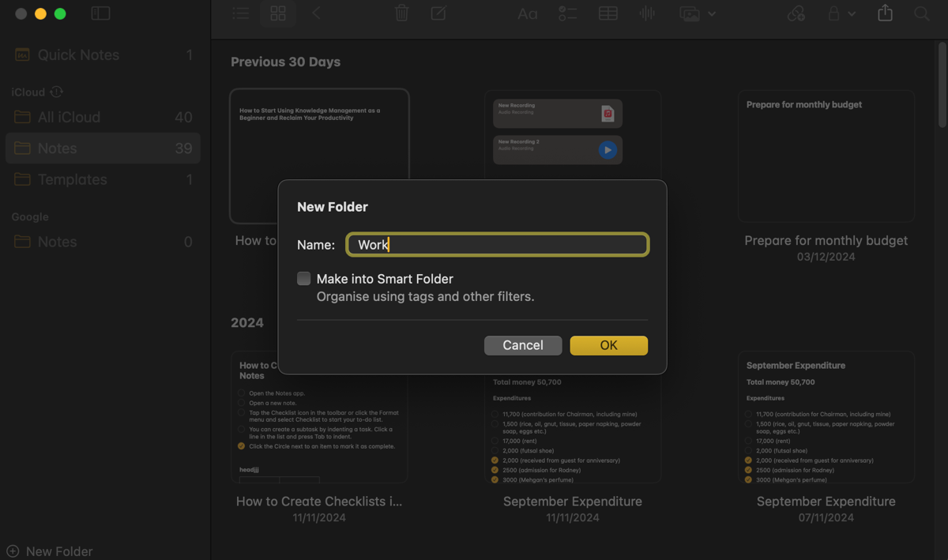Click the Google section header
This screenshot has width=948, height=560.
tap(30, 216)
